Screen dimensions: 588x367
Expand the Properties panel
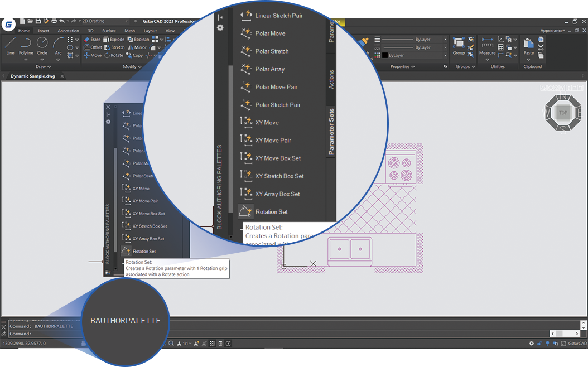pos(402,67)
